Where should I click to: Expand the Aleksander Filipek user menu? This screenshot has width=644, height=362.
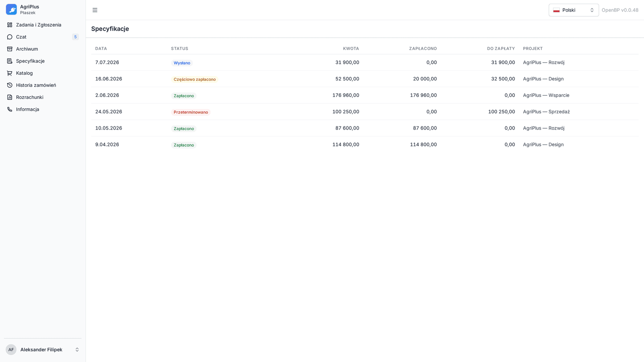pyautogui.click(x=43, y=350)
